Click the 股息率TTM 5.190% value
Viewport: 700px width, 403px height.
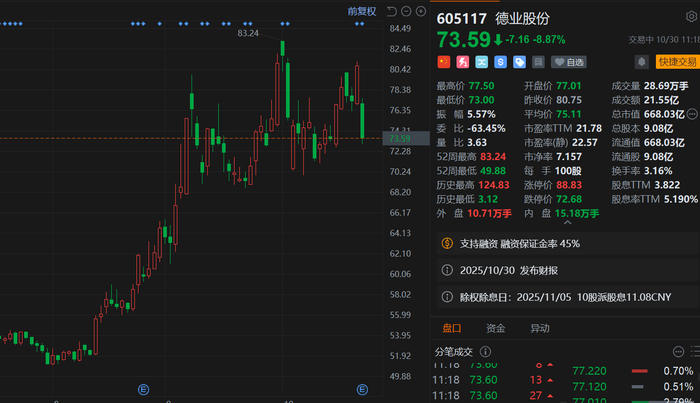tap(681, 199)
